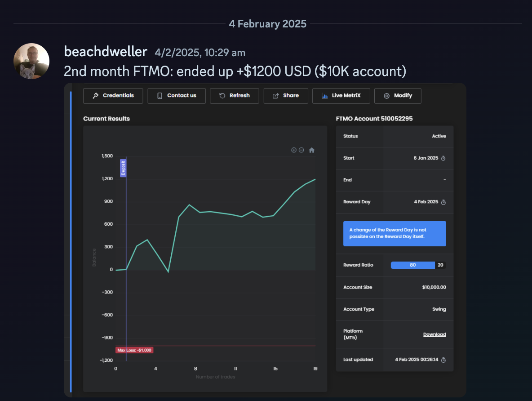Click the 1,500 y-axis label
This screenshot has height=401, width=532.
coord(107,156)
